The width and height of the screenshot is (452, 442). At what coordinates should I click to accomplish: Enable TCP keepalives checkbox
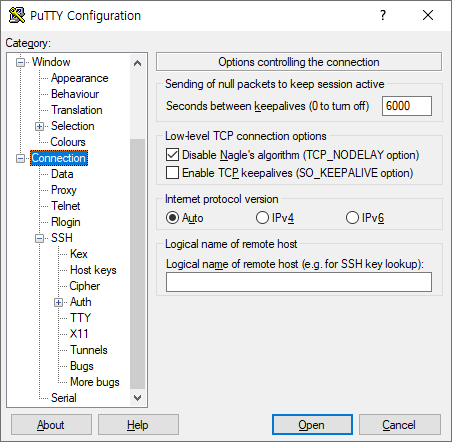[172, 173]
